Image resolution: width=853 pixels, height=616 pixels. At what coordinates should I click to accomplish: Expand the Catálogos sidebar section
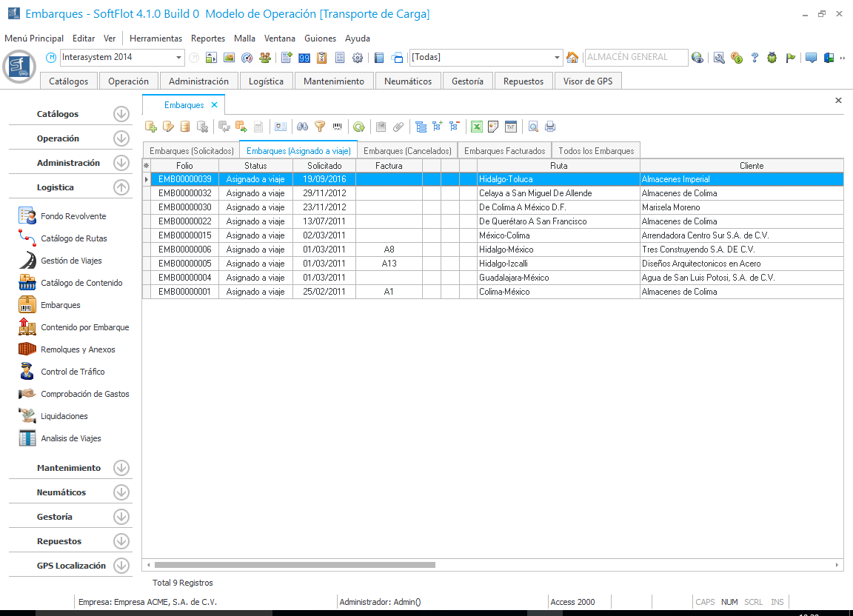[121, 114]
